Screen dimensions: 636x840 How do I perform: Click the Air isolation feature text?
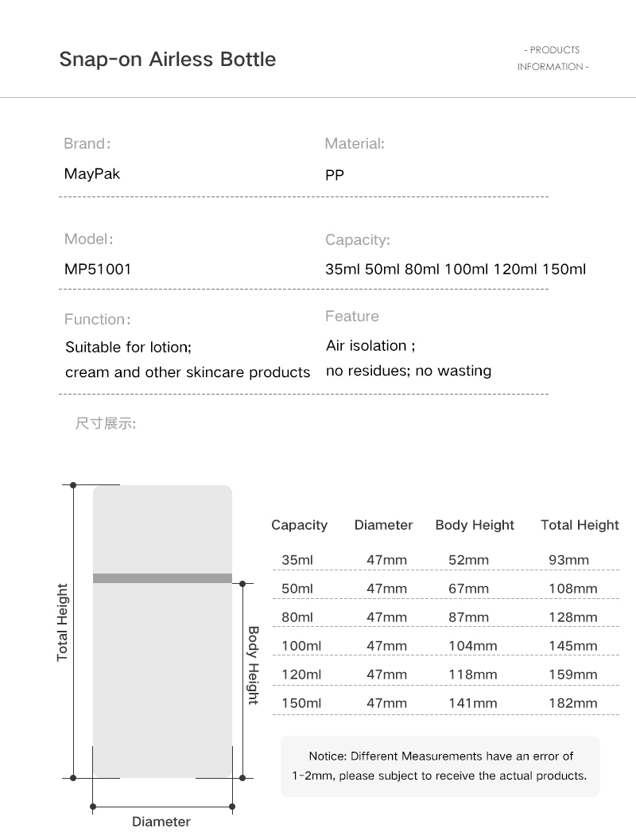pyautogui.click(x=370, y=346)
